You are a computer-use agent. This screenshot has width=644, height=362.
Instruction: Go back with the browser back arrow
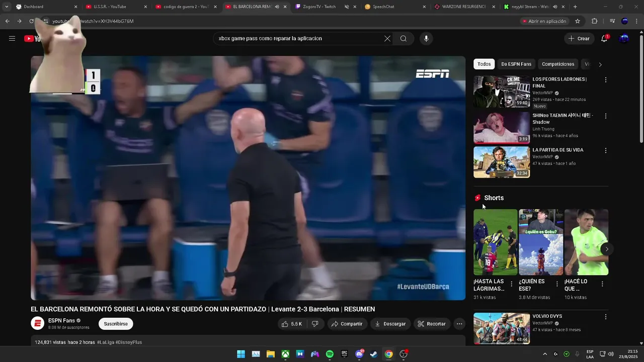7,21
